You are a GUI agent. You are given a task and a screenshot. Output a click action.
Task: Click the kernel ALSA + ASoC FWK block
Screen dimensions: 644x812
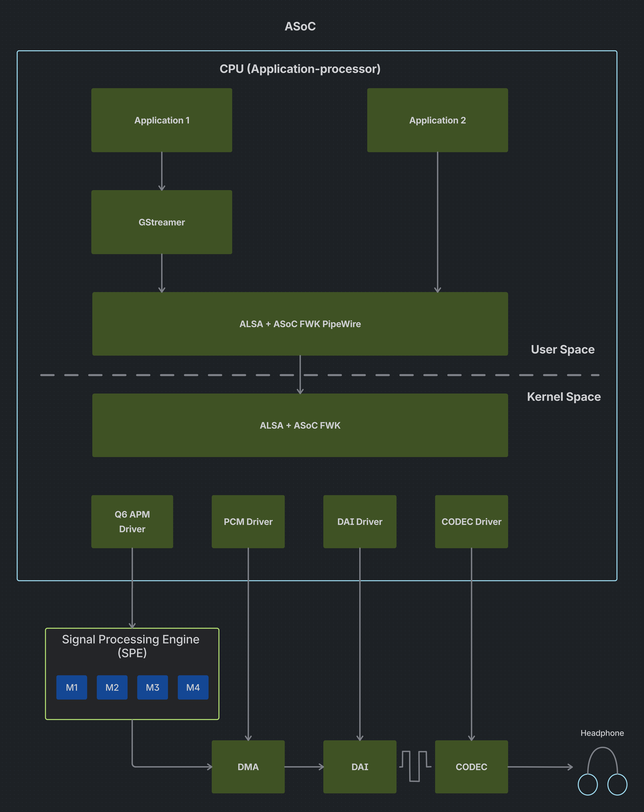point(300,425)
